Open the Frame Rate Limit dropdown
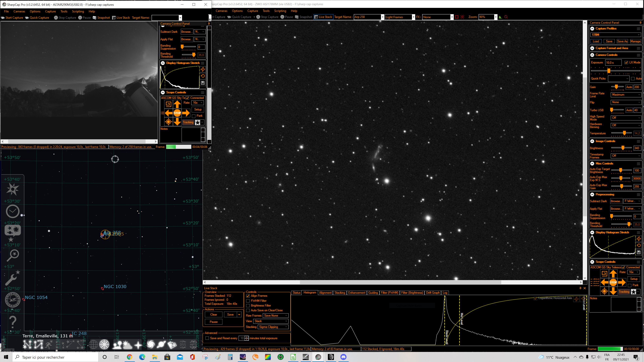Image resolution: width=644 pixels, height=362 pixels. click(626, 95)
